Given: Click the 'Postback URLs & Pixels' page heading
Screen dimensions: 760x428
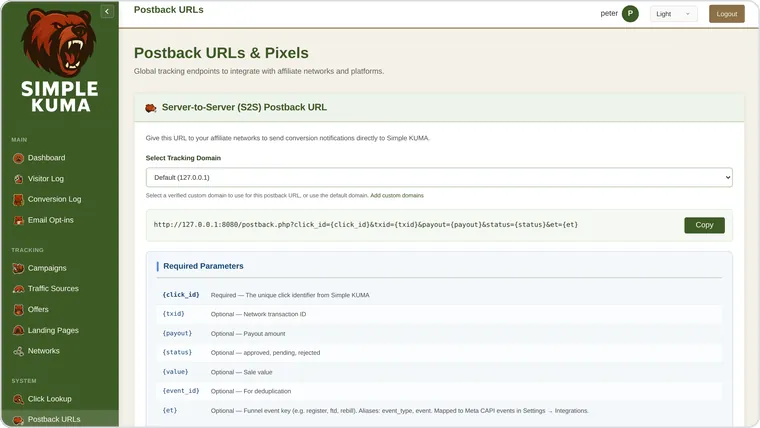Looking at the screenshot, I should pyautogui.click(x=221, y=53).
